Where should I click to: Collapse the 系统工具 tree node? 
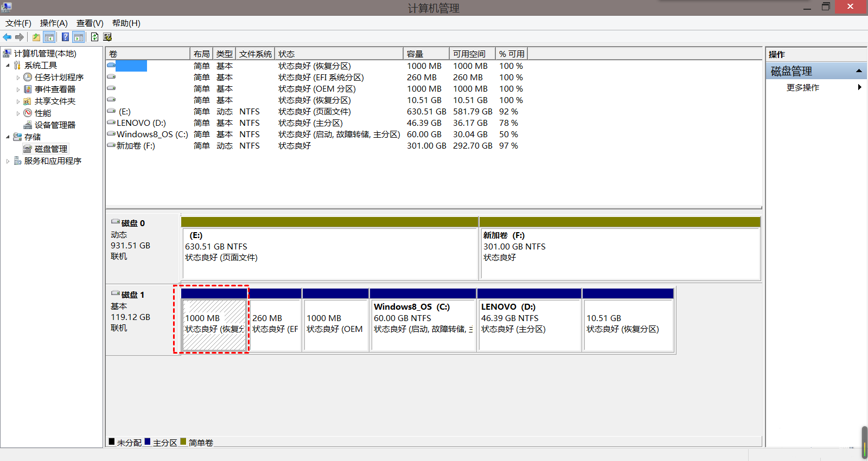coord(8,66)
